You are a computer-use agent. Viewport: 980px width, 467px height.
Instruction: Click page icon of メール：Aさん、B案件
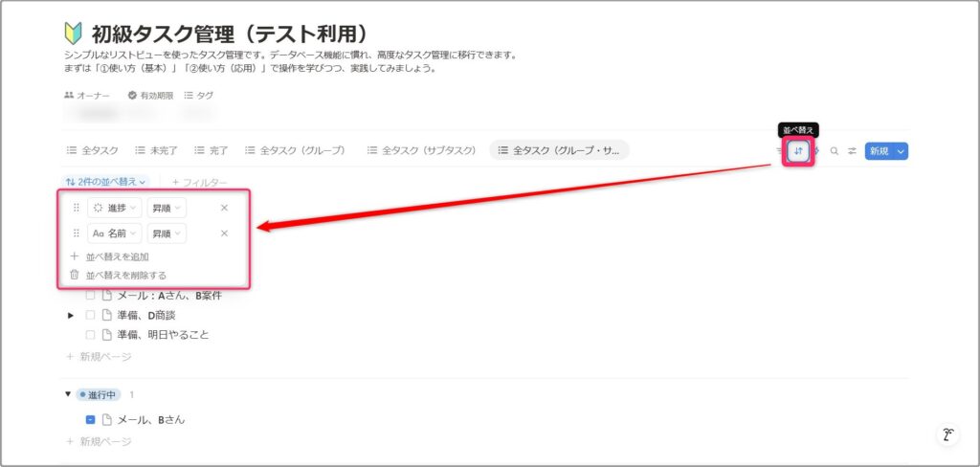point(107,296)
